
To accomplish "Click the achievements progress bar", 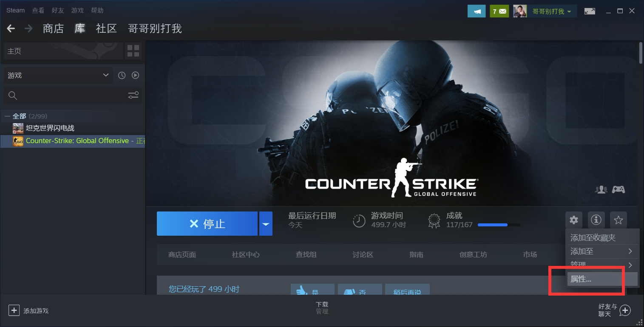I will 499,225.
